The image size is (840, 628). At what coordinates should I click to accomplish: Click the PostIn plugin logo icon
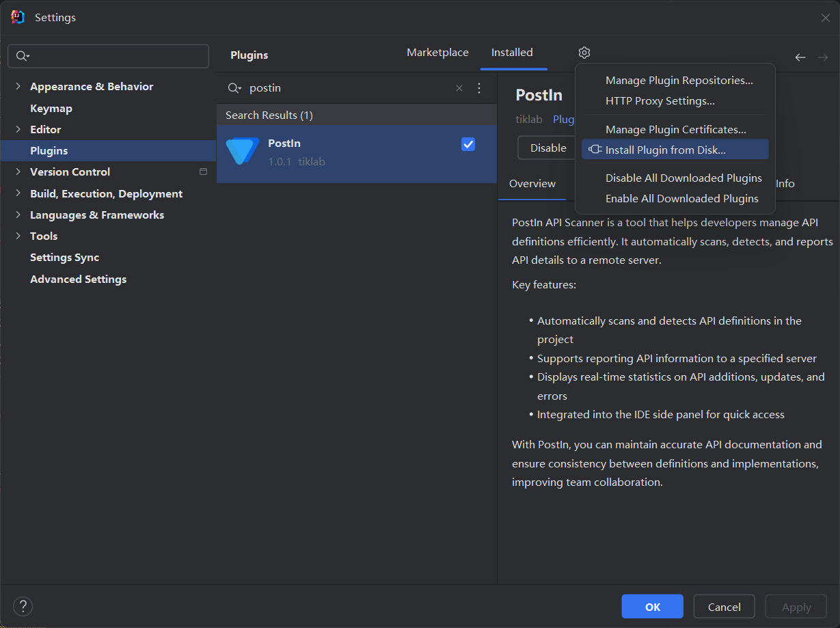(x=243, y=151)
